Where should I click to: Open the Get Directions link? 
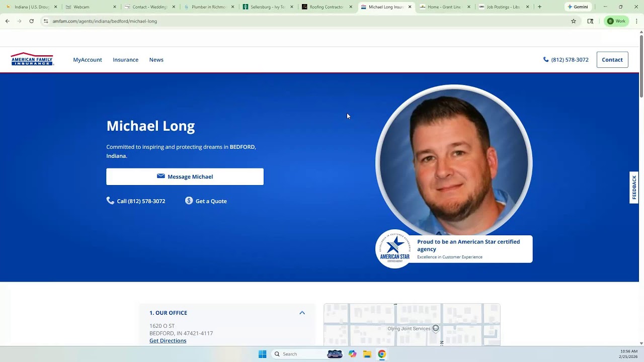tap(168, 341)
